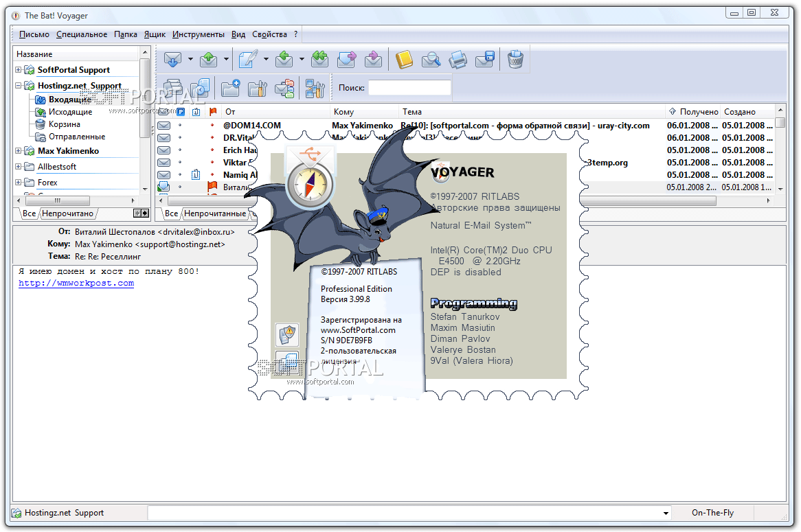Click the Save message floppy disk icon
Viewport: 801px width, 532px height.
coord(485,60)
